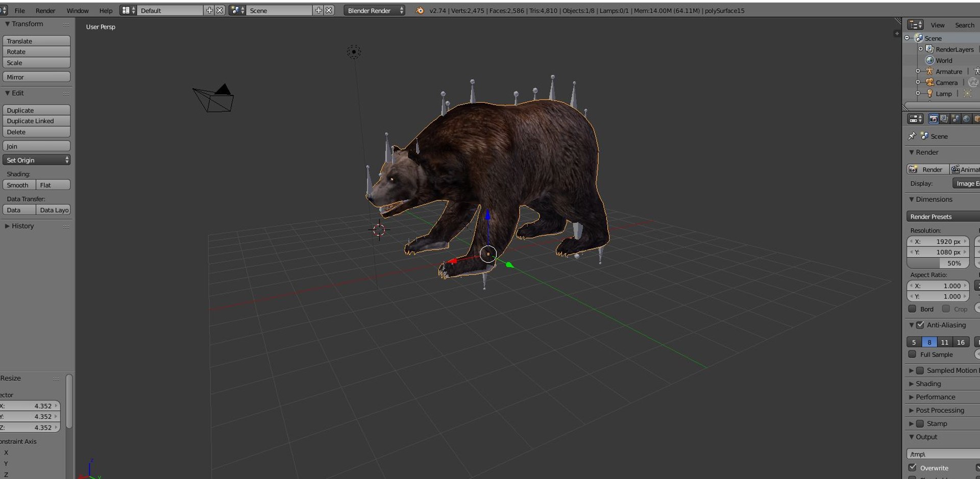This screenshot has height=479, width=980.
Task: Collapse the Transform panel
Action: pyautogui.click(x=24, y=24)
